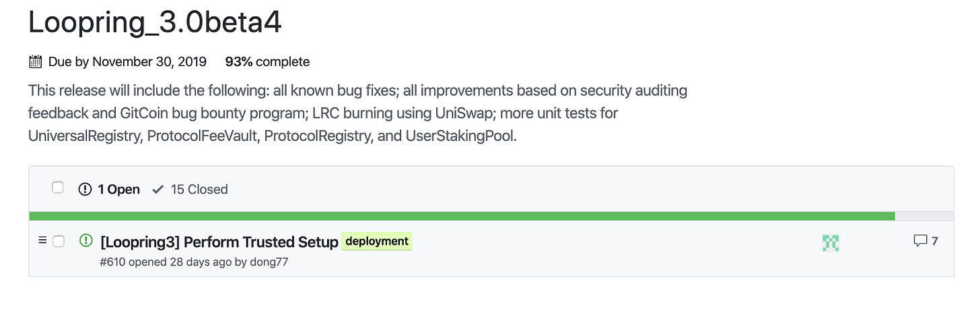Click the Due by November 30, 2019 text
This screenshot has width=980, height=312.
[x=127, y=62]
